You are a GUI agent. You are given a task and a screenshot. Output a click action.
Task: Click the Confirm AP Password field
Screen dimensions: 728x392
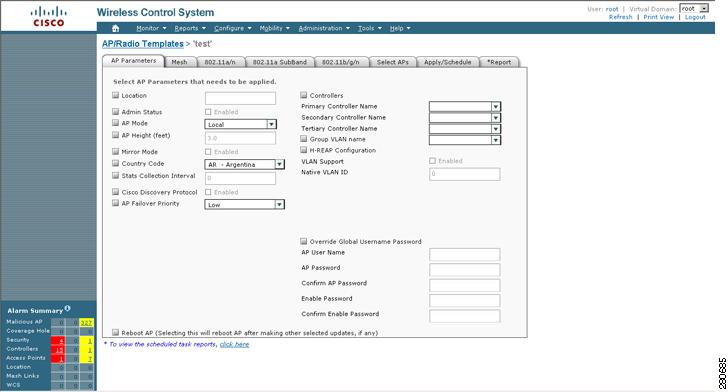465,285
